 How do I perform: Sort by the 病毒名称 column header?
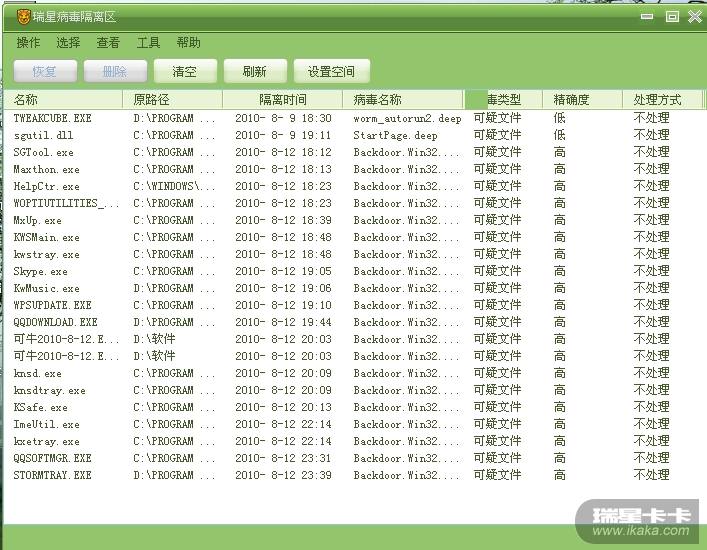coord(403,100)
